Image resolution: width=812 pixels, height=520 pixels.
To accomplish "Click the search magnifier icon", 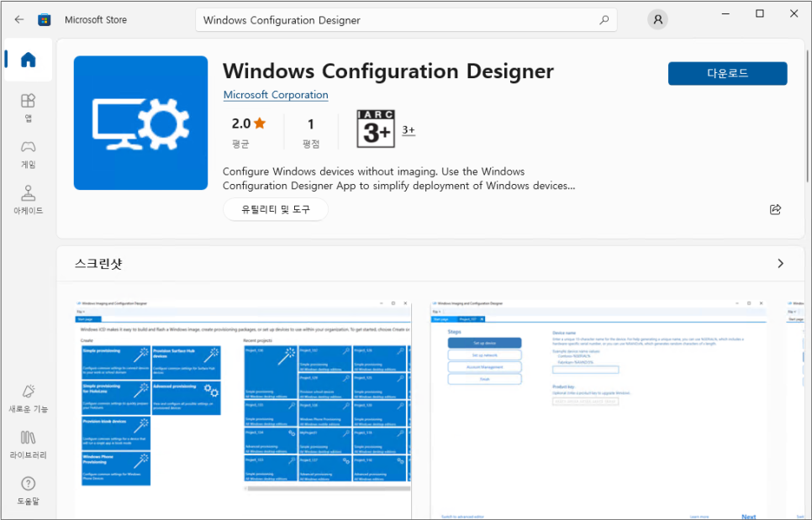I will click(604, 20).
